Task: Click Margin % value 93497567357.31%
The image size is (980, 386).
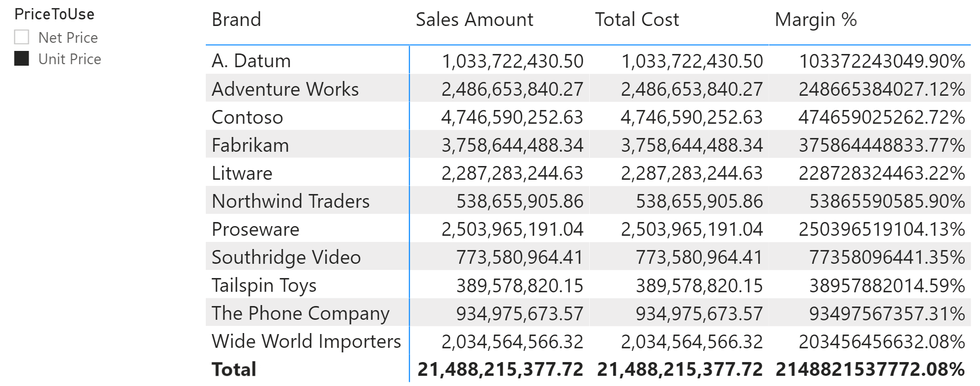Action: 887,313
